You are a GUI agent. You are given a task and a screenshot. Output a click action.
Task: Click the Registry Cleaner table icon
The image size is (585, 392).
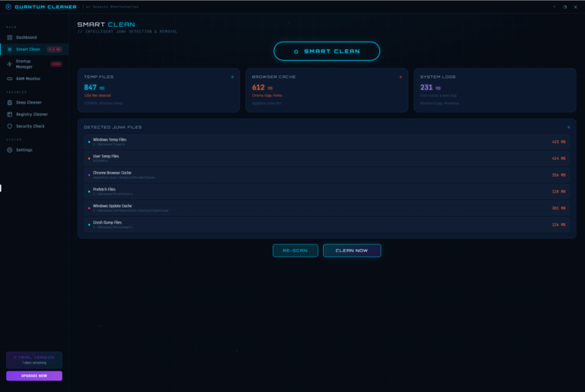pos(10,114)
